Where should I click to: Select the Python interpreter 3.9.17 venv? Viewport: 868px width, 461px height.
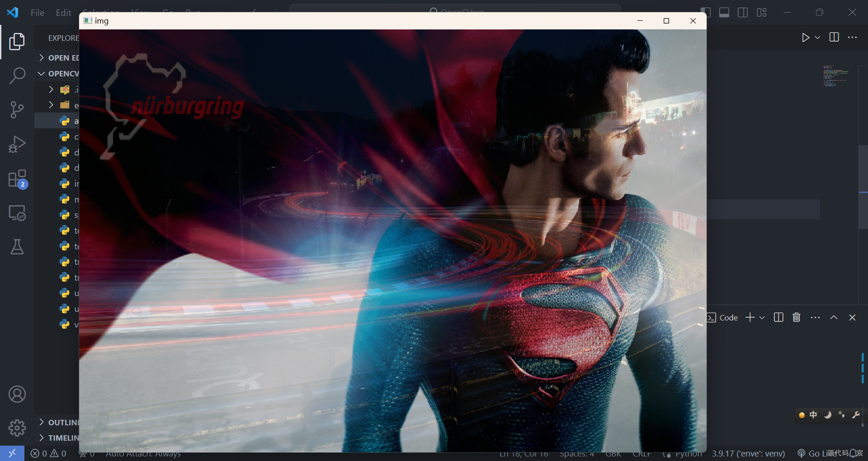(748, 453)
